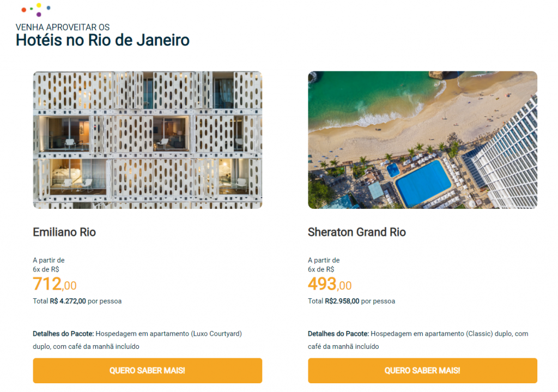
Task: Open the Emiliano Rio hotel photo
Action: click(x=147, y=140)
